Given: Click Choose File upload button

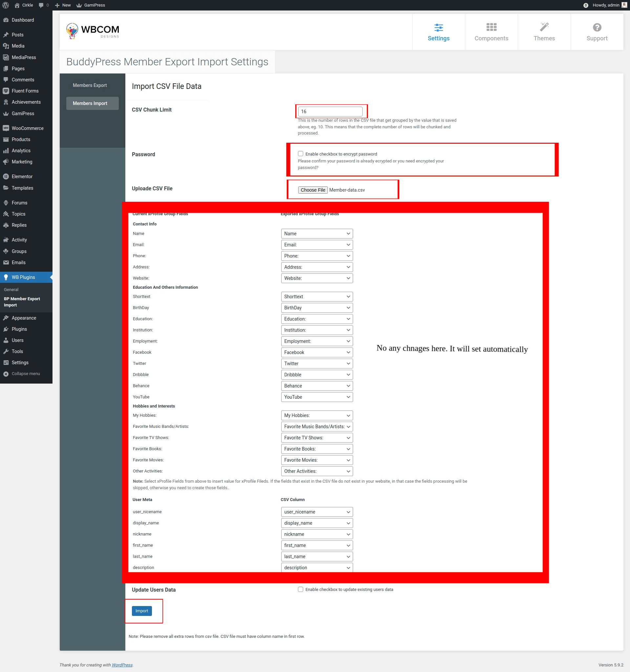Looking at the screenshot, I should (x=313, y=190).
